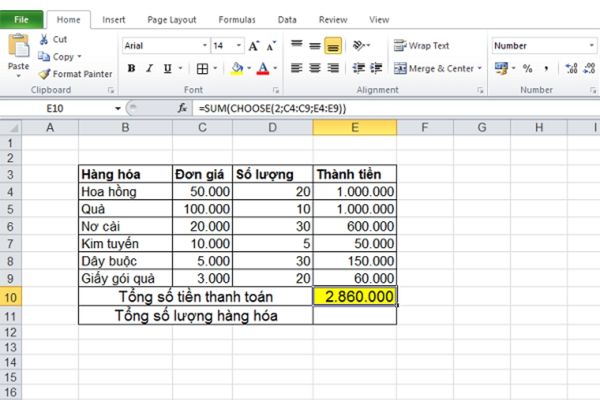This screenshot has width=600, height=400.
Task: Select column E header
Action: pos(355,127)
